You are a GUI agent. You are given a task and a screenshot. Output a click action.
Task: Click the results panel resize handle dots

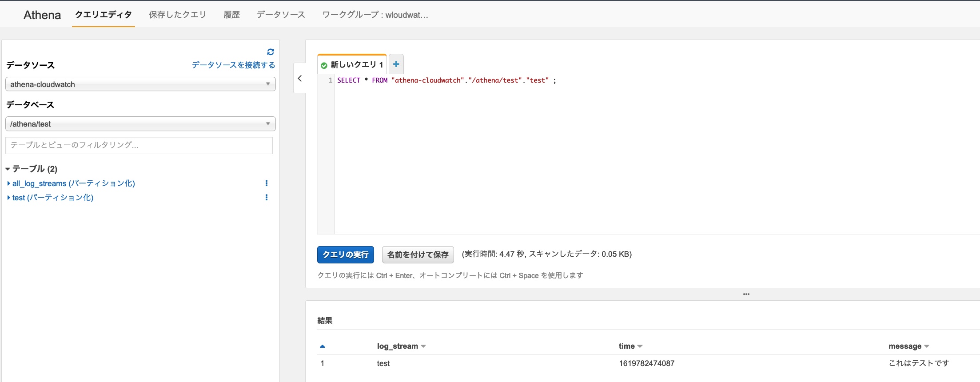[x=746, y=294]
